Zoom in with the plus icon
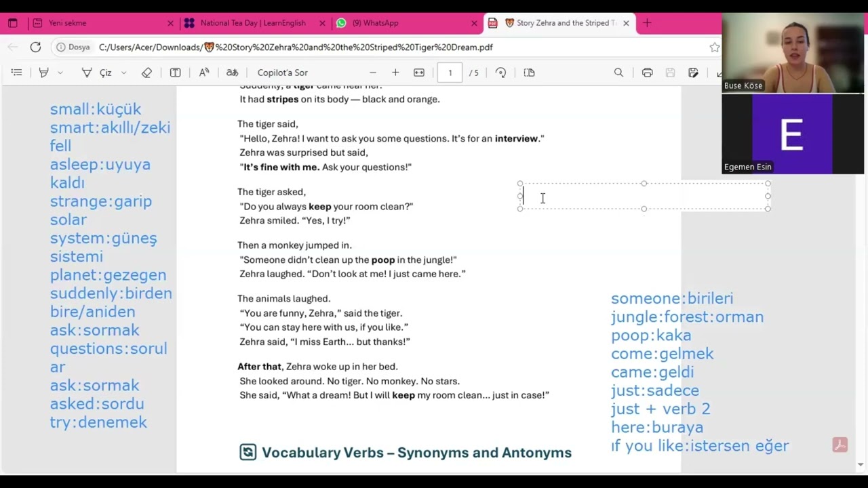Image resolution: width=868 pixels, height=488 pixels. 395,73
